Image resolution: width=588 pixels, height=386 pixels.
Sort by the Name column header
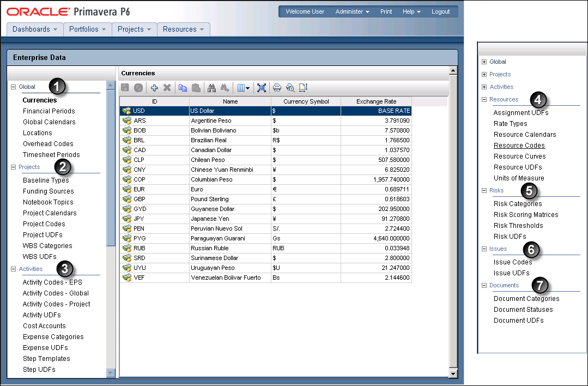pos(231,101)
